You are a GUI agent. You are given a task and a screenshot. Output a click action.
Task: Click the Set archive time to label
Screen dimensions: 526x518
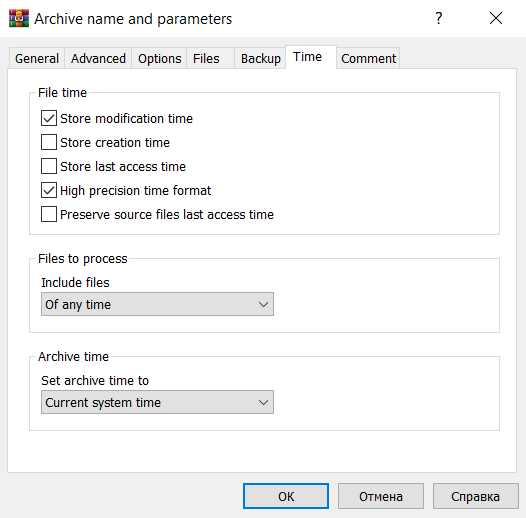95,380
